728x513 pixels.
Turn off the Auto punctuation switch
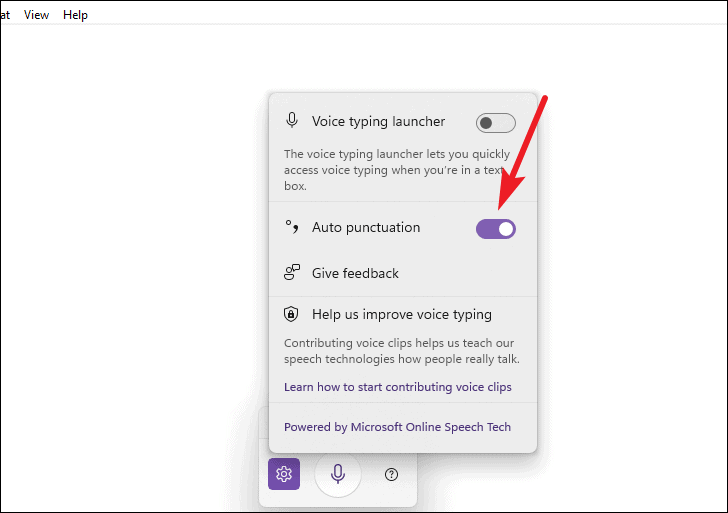tap(495, 229)
